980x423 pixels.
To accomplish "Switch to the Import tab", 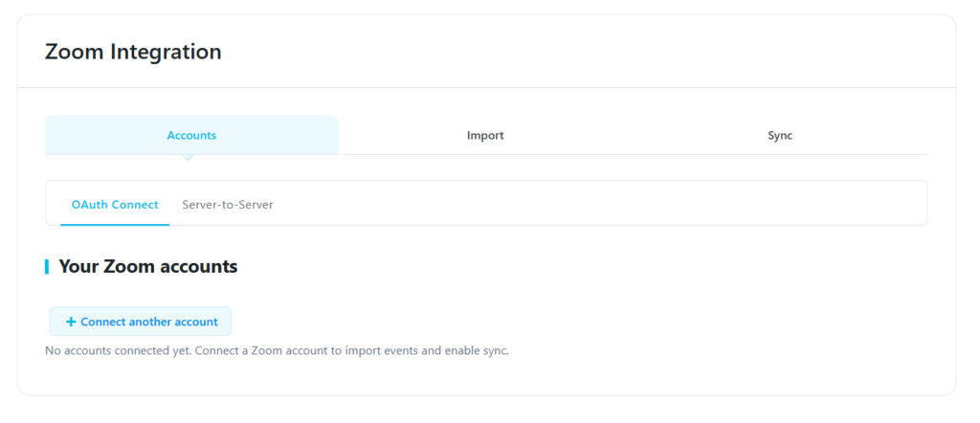I will coord(485,135).
